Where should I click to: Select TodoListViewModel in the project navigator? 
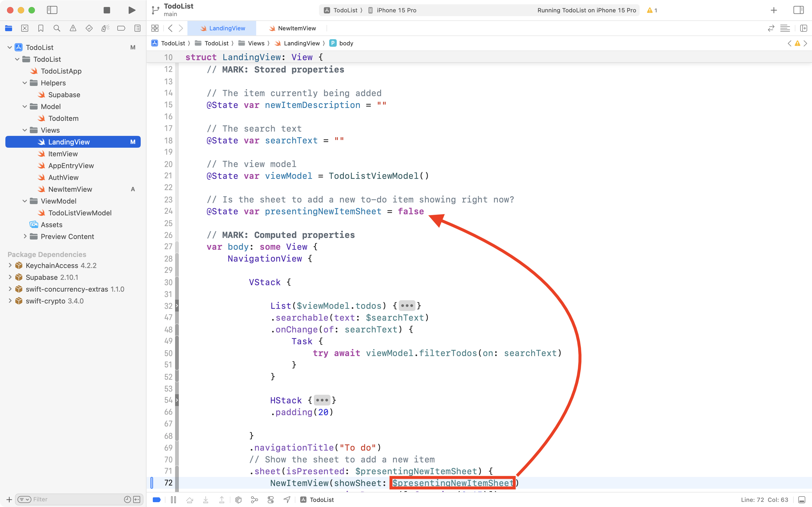(80, 213)
